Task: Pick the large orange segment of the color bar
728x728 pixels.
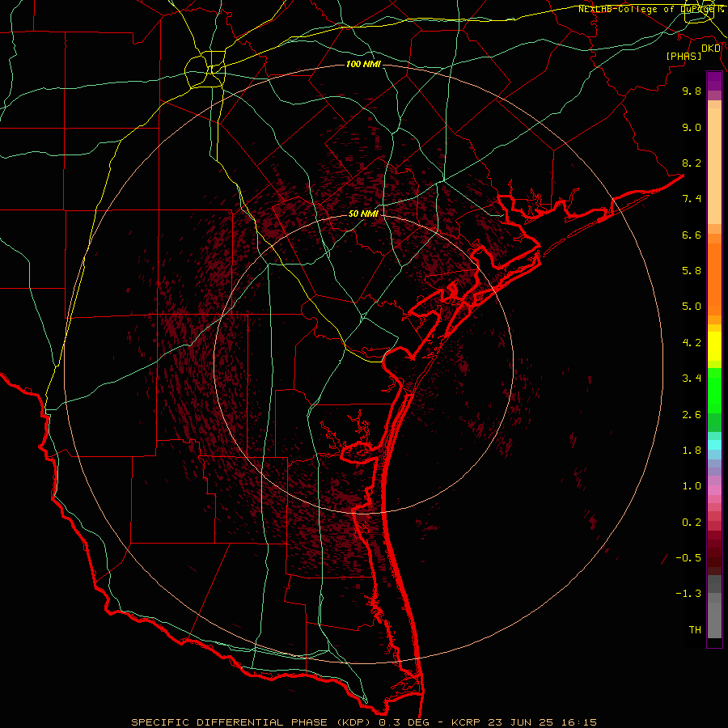Action: [x=714, y=280]
